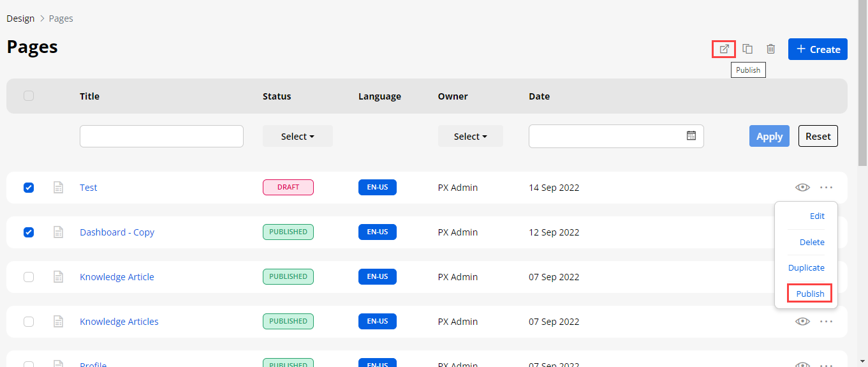Expand the Owner filter Select dropdown
Screen dimensions: 868x367
point(470,137)
